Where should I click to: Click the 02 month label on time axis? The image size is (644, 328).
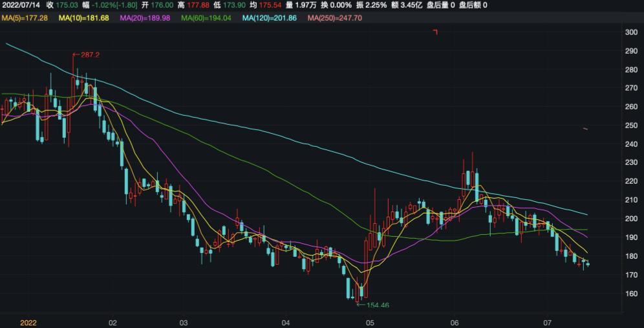pyautogui.click(x=113, y=323)
